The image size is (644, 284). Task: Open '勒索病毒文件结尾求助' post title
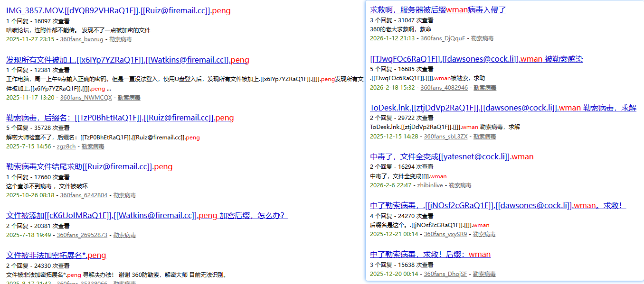[89, 167]
